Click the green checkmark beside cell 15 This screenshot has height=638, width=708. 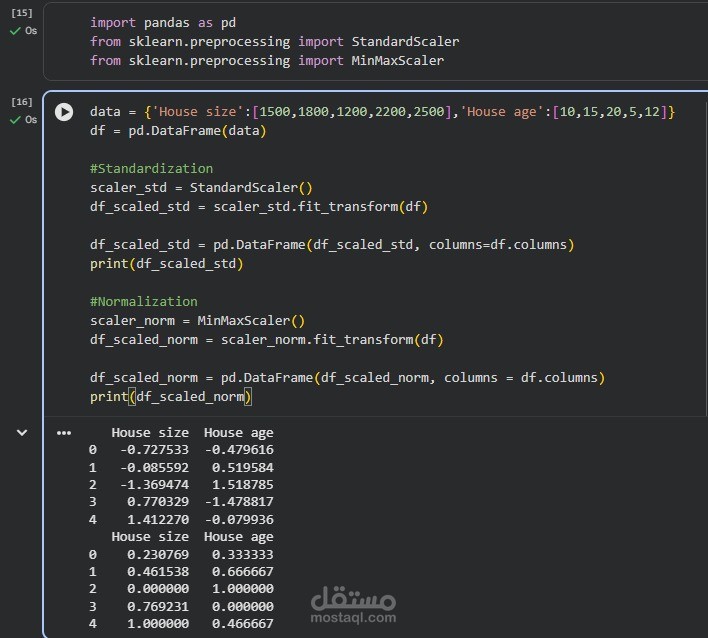(15, 31)
